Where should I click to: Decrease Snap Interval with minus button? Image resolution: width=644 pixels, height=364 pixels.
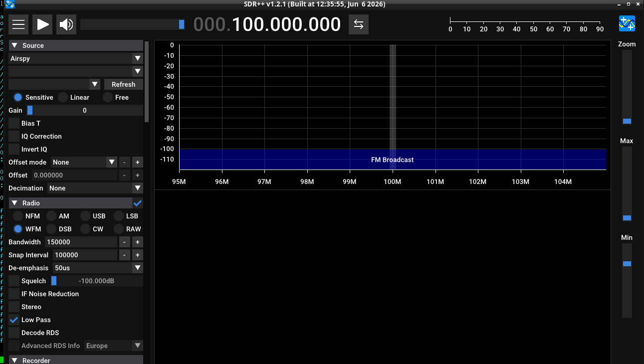click(125, 255)
